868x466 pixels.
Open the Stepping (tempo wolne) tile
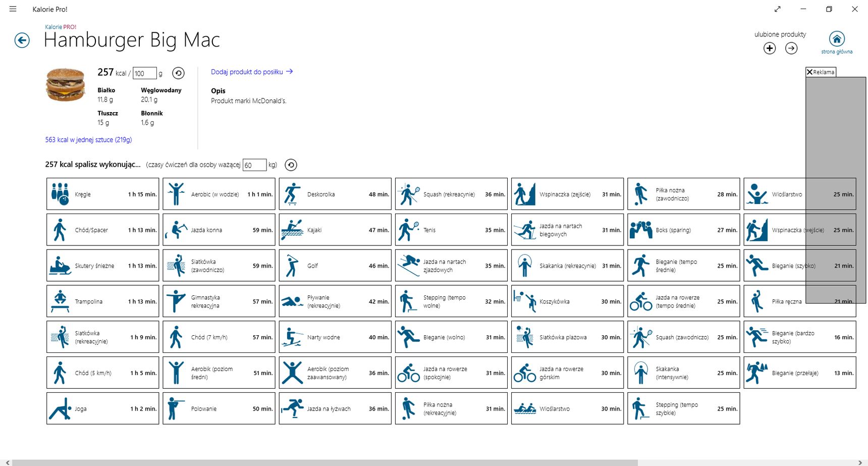pyautogui.click(x=451, y=301)
